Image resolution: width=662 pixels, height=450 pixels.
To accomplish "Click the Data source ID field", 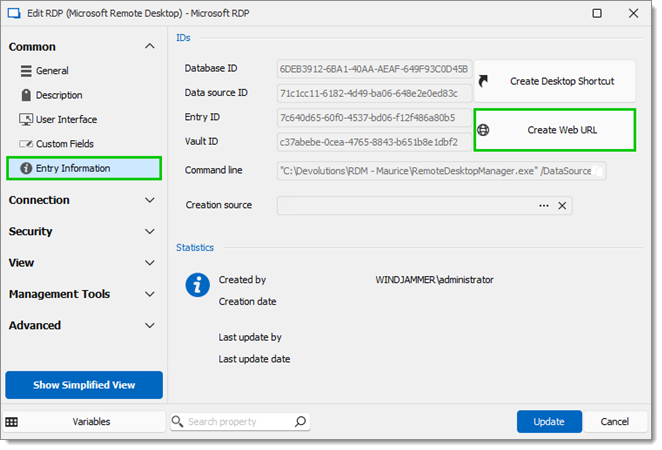I will click(374, 93).
